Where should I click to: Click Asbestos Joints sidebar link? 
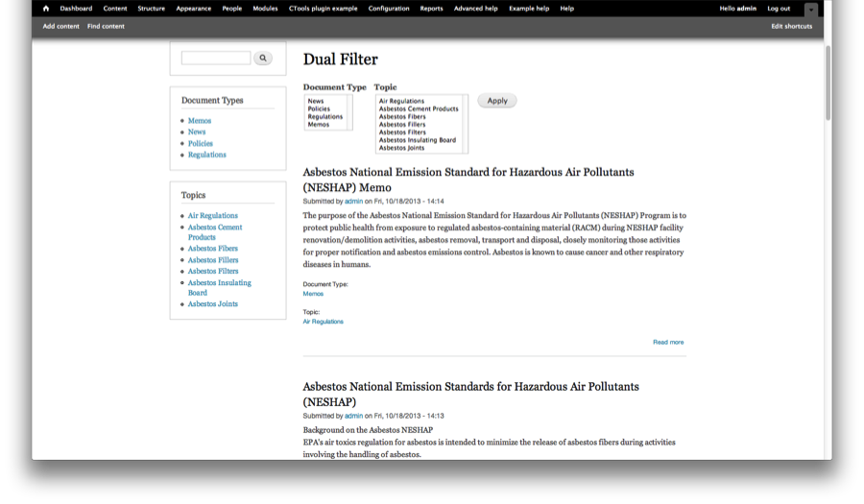213,304
